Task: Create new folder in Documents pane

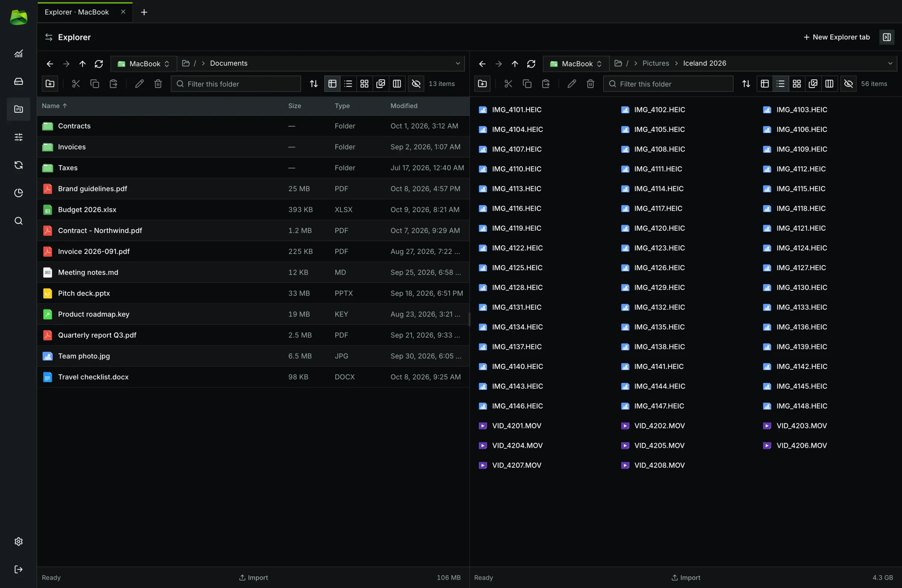Action: coord(50,84)
